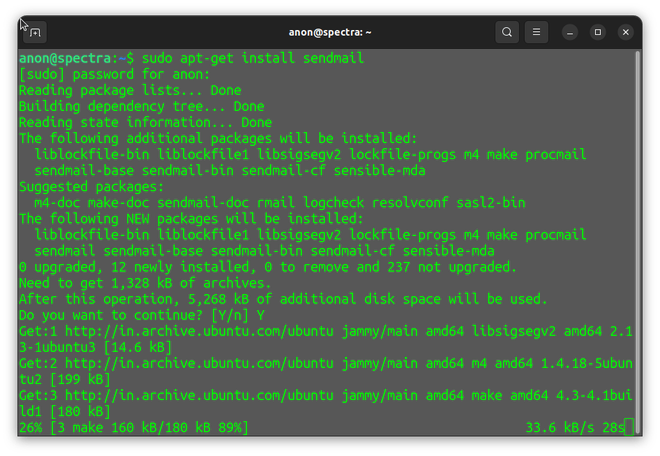Click the terminal scrollbar
The width and height of the screenshot is (660, 456).
(x=638, y=242)
